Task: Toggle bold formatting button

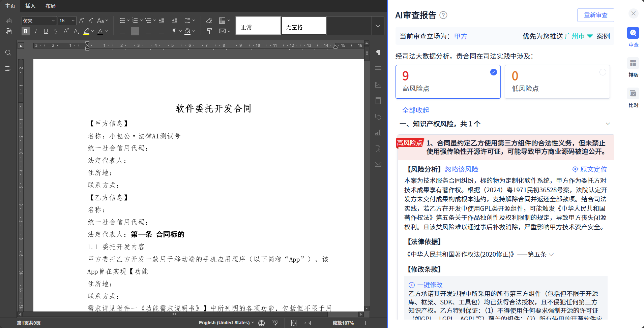Action: pyautogui.click(x=26, y=31)
